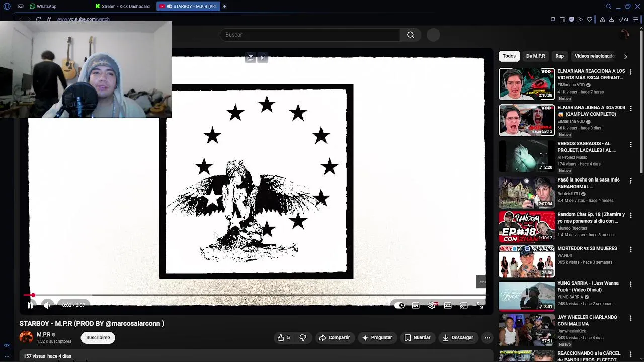Open options for JAY WHEELER CHARLANDO video
This screenshot has width=644, height=362.
pyautogui.click(x=630, y=318)
